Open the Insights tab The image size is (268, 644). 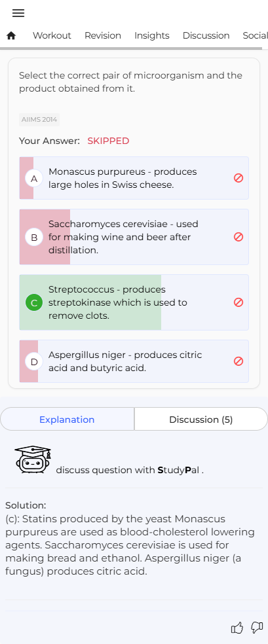(x=151, y=36)
